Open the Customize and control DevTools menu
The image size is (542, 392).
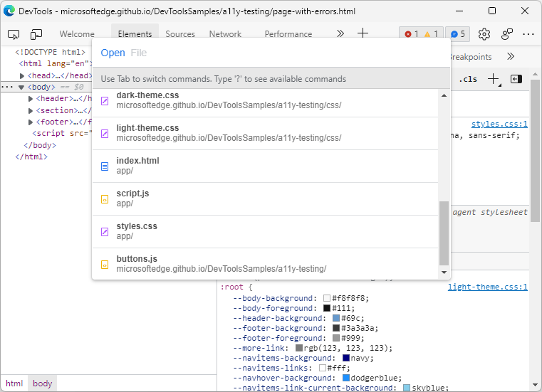[x=528, y=34]
